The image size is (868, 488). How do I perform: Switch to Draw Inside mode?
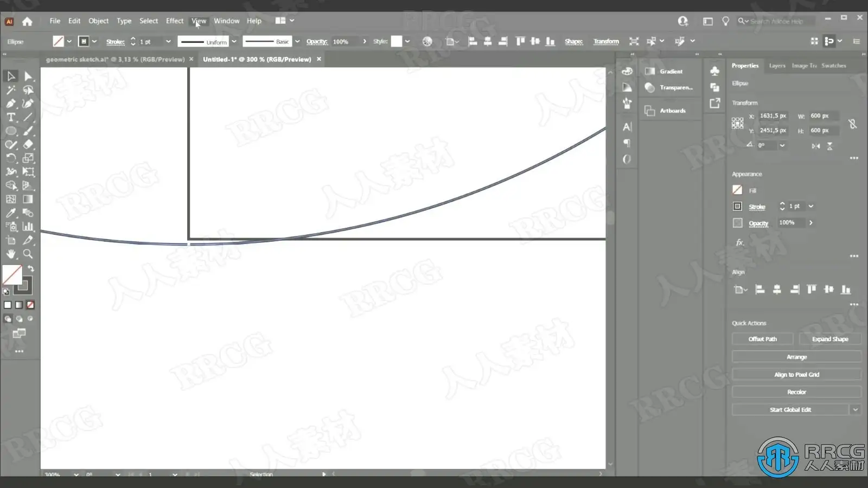(30, 319)
